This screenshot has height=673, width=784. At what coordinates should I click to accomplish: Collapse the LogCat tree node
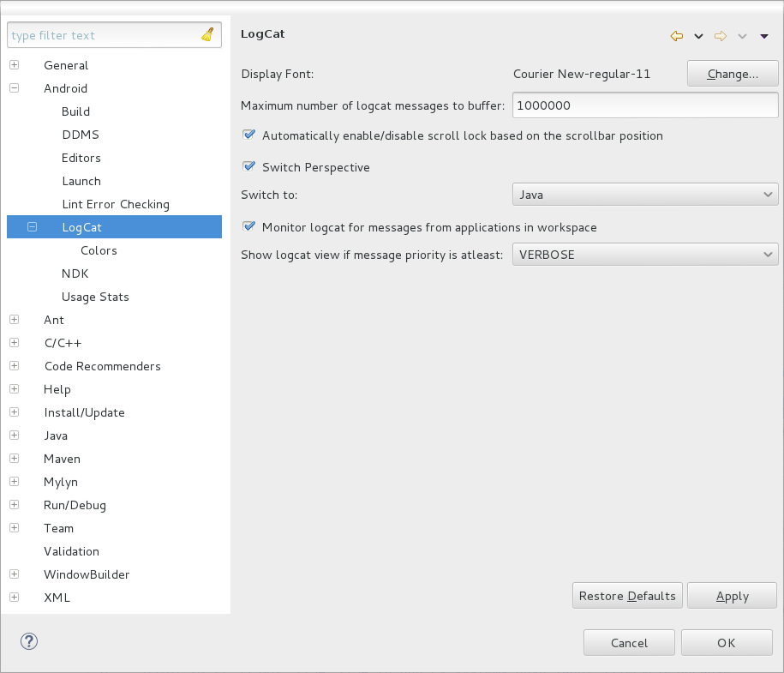tap(33, 227)
